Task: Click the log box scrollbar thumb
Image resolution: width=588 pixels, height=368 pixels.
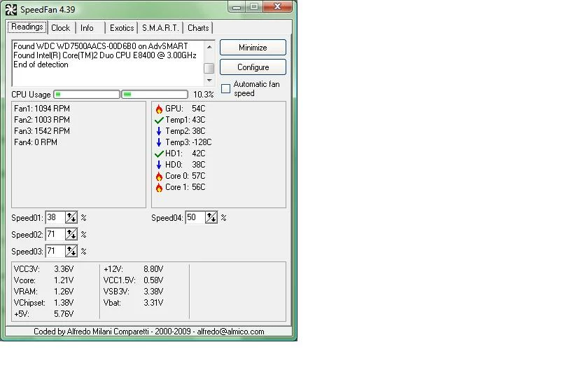Action: coord(209,69)
